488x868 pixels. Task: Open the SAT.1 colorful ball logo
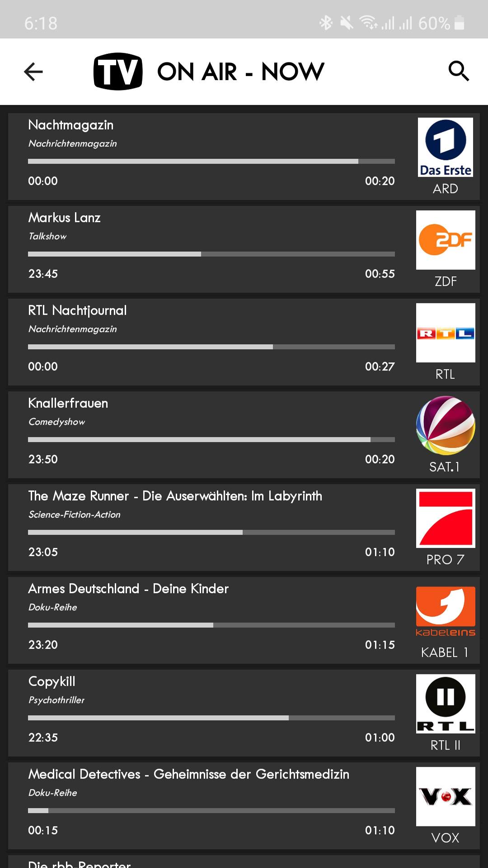click(445, 425)
